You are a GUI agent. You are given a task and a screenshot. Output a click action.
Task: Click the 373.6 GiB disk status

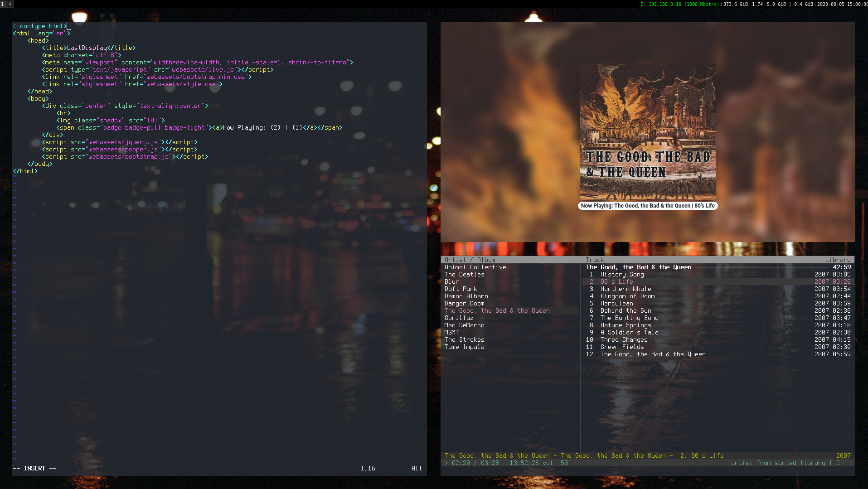[x=736, y=4]
